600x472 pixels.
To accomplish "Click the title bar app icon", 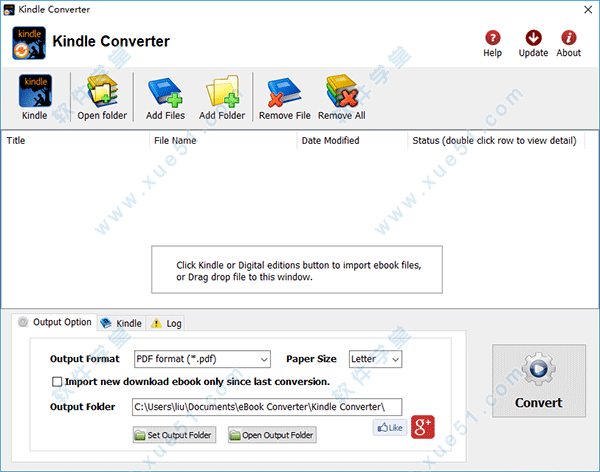I will 9,10.
